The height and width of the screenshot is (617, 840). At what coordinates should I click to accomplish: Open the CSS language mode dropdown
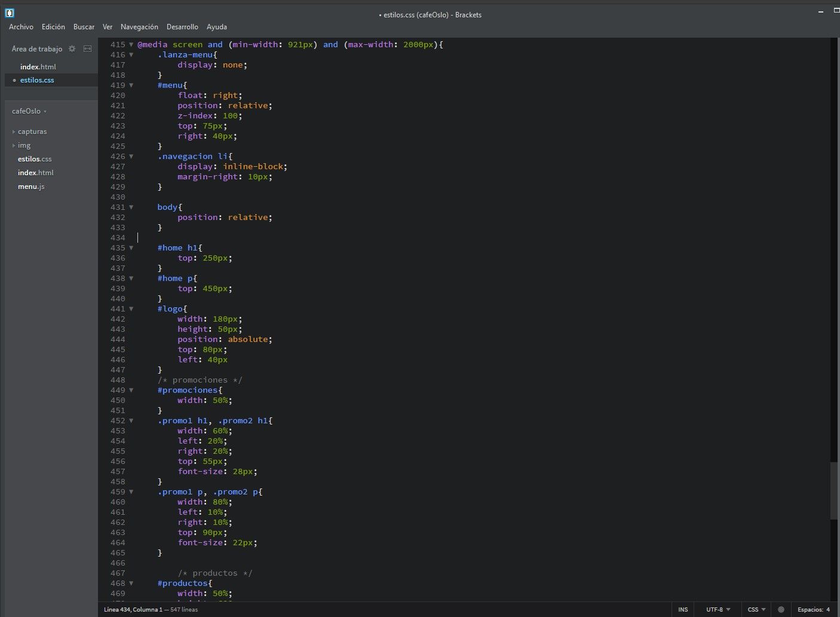(x=756, y=609)
